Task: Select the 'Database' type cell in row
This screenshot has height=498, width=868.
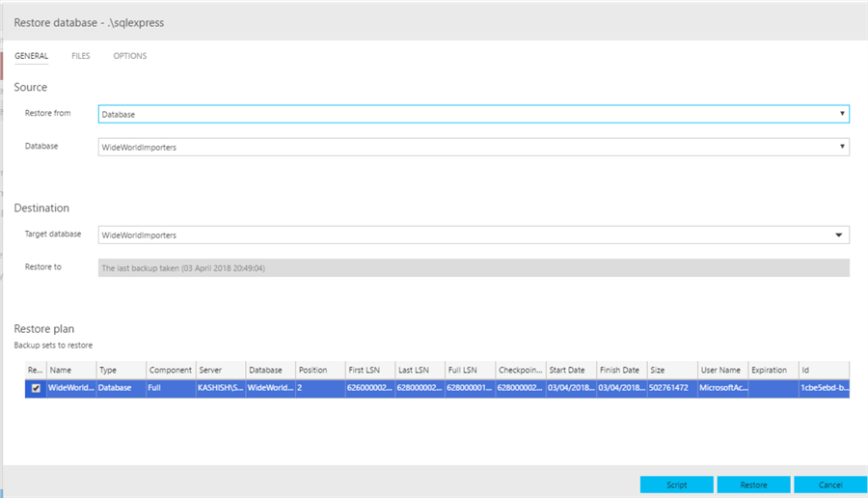Action: pyautogui.click(x=122, y=388)
